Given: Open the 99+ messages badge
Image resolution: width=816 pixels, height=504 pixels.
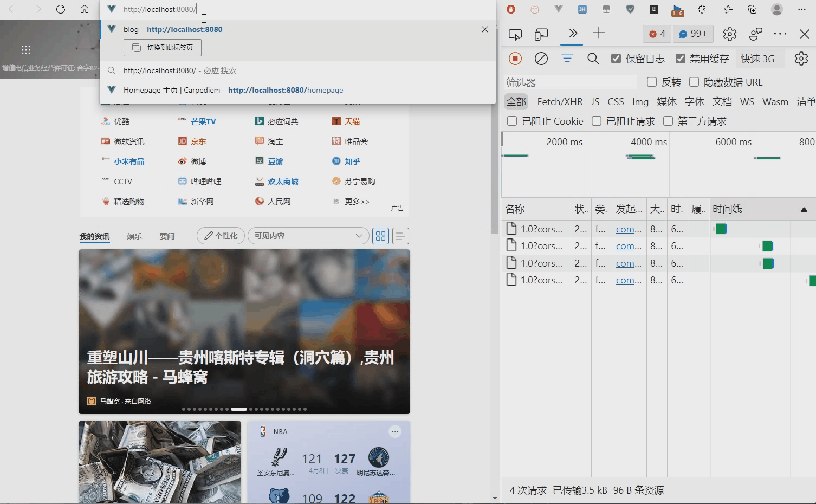Looking at the screenshot, I should coord(694,34).
